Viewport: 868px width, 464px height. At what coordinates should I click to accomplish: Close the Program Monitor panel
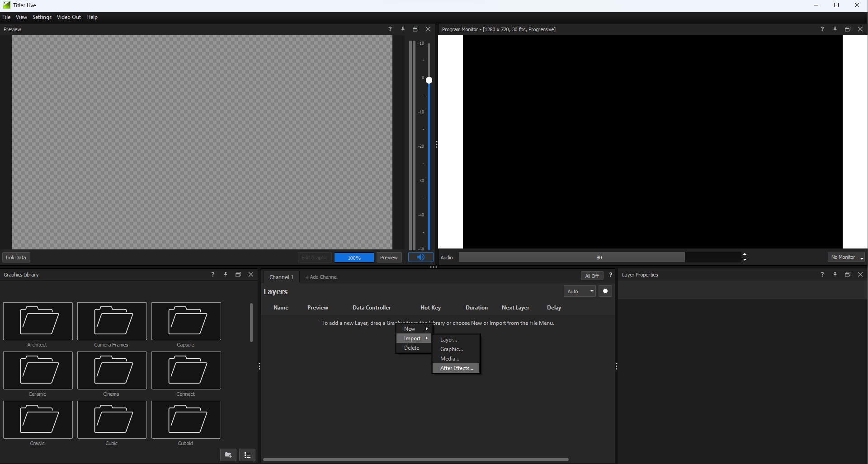point(860,29)
